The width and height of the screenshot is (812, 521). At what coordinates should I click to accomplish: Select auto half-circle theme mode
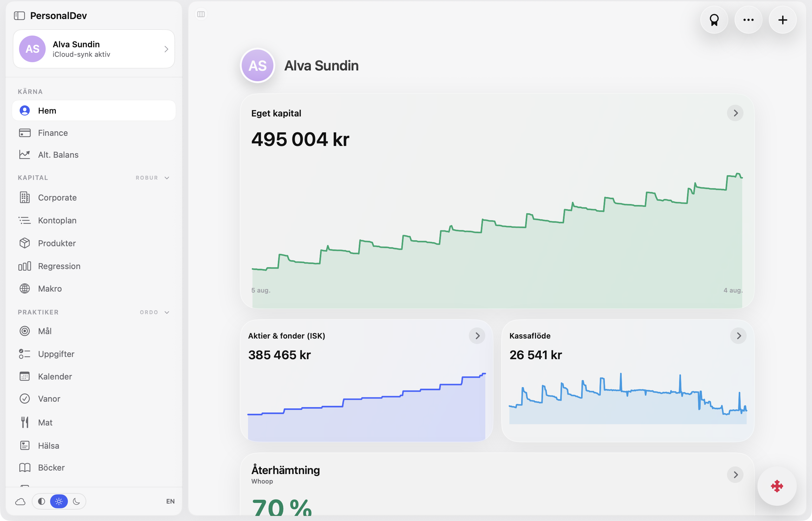tap(41, 501)
